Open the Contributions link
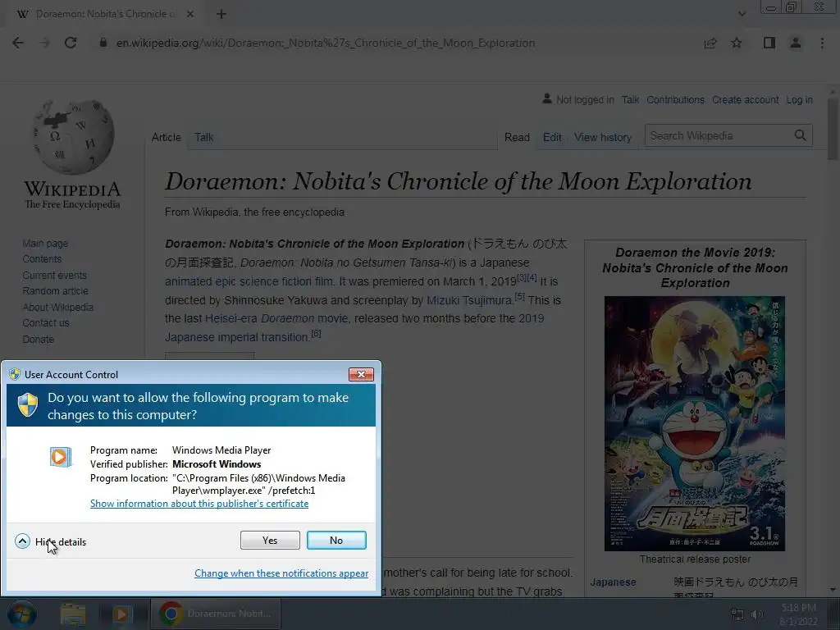This screenshot has width=840, height=630. [676, 99]
